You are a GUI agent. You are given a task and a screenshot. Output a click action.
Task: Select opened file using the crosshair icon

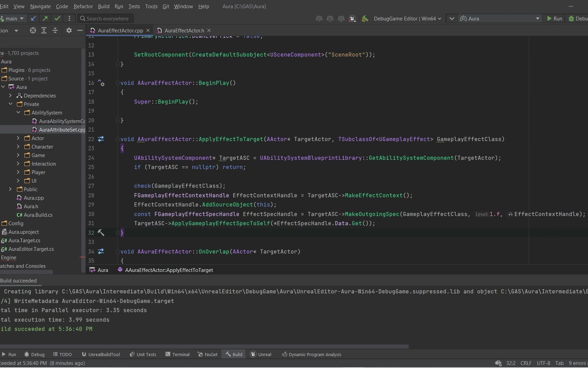(x=33, y=30)
